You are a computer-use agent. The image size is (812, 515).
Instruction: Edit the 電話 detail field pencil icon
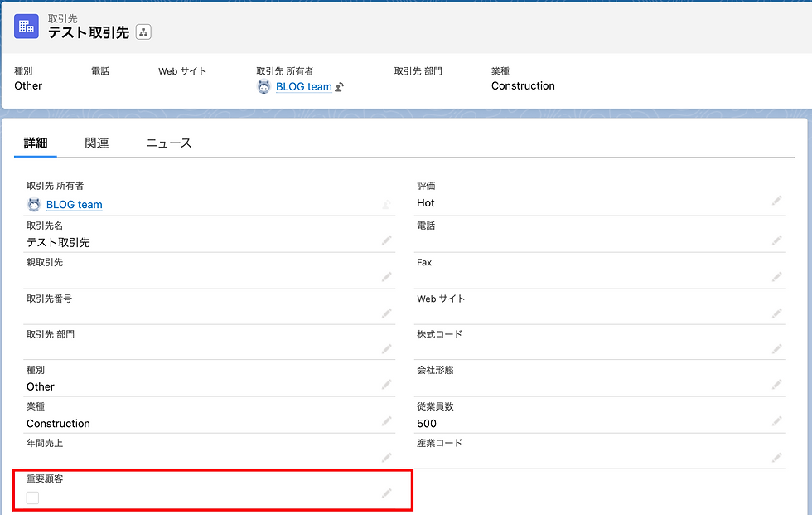point(776,240)
